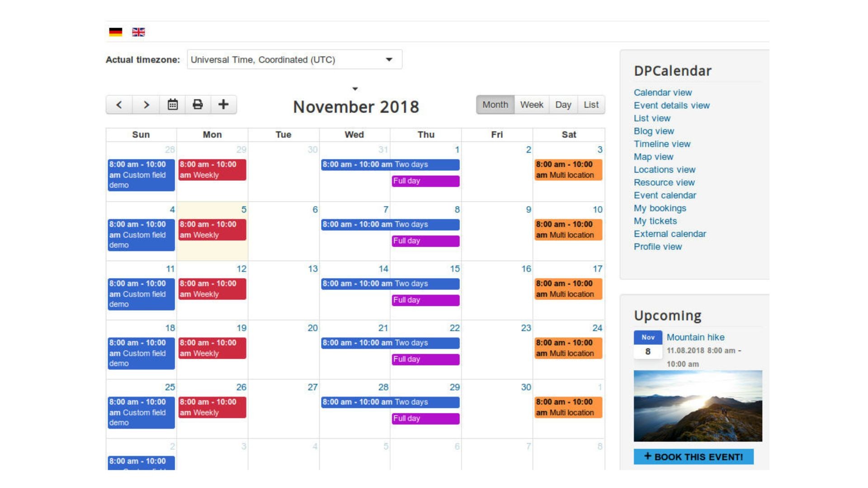Open the Actual timezone dropdown
The image size is (868, 488).
(x=294, y=60)
